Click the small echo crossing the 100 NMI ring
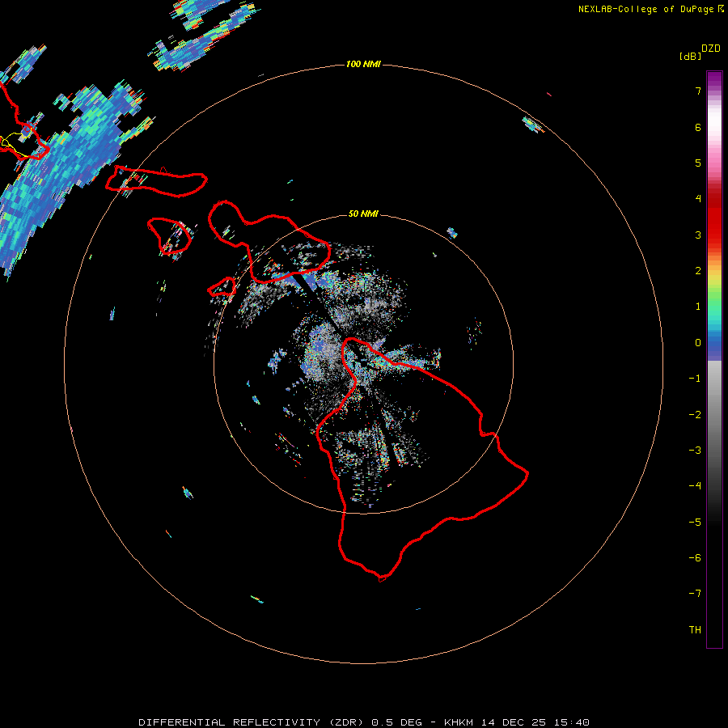Screen dimensions: 728x728 click(x=533, y=125)
